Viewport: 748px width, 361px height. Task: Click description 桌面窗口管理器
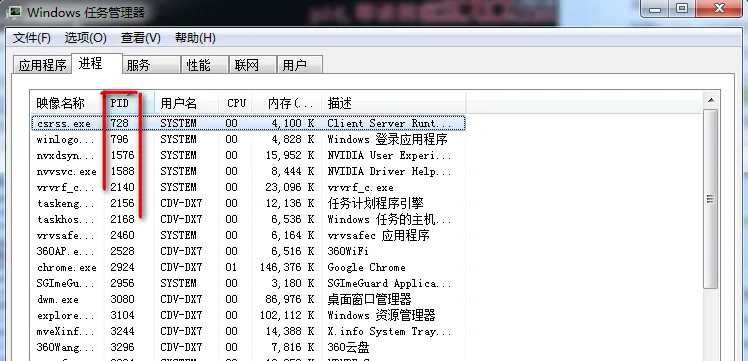point(369,299)
